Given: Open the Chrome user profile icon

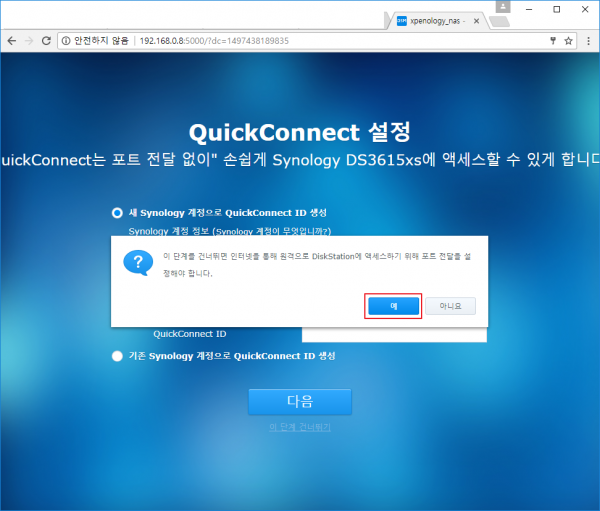Looking at the screenshot, I should tap(502, 7).
